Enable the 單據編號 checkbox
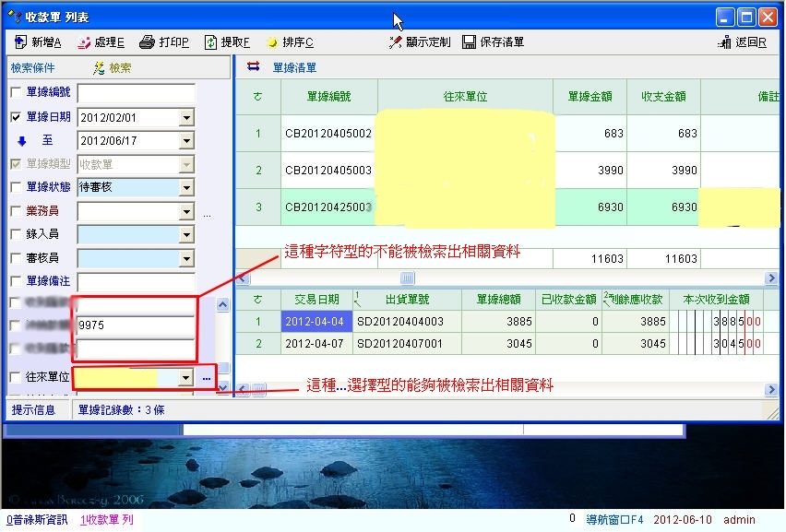Image resolution: width=786 pixels, height=532 pixels. coord(16,93)
